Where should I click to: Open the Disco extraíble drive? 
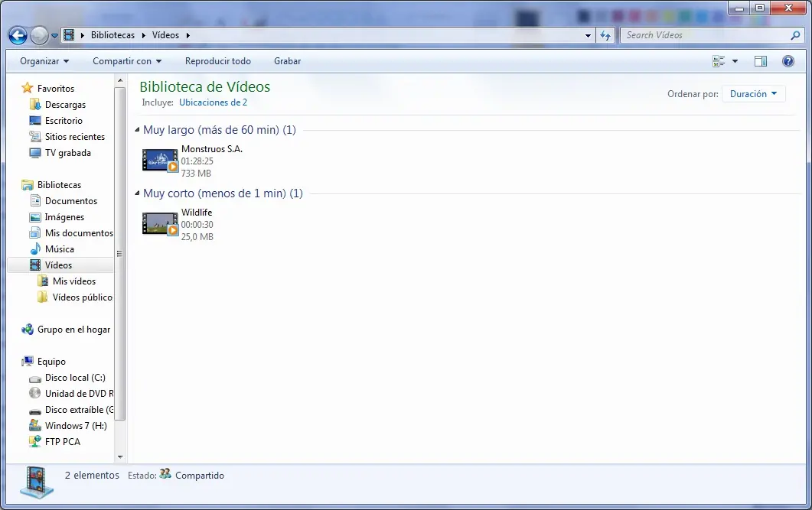coord(79,410)
